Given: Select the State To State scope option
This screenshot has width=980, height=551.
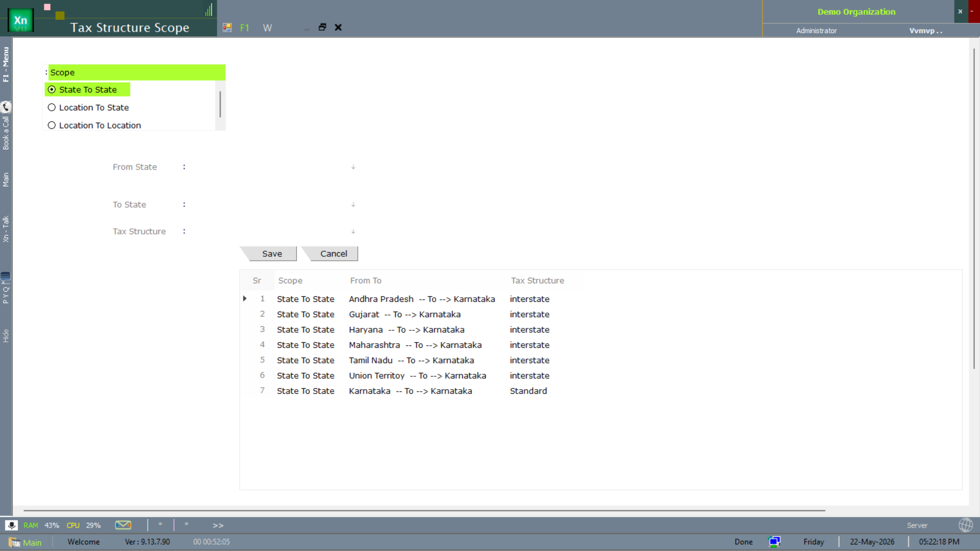Looking at the screenshot, I should (x=87, y=89).
